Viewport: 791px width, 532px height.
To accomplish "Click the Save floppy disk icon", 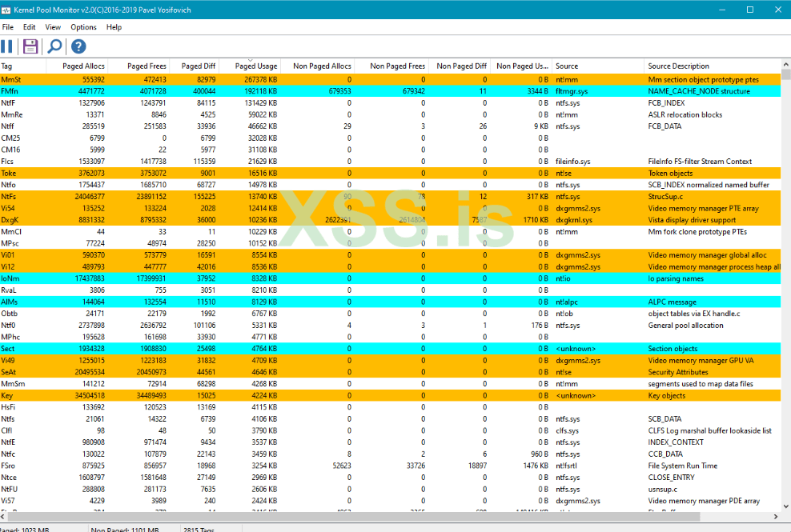I will 30,46.
